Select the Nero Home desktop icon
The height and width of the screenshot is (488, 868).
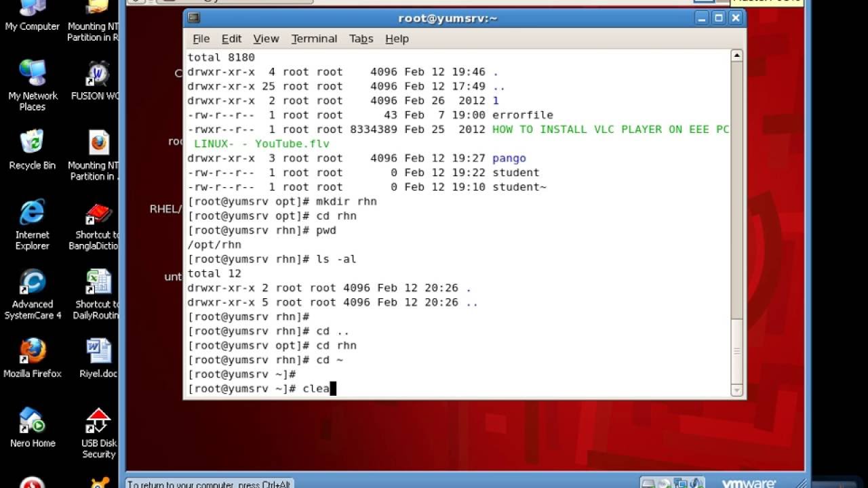(32, 428)
